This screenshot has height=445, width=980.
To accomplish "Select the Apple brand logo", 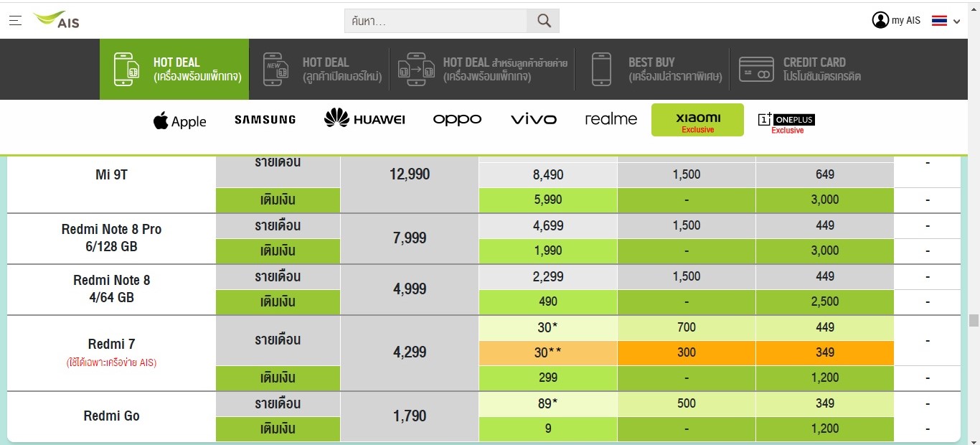I will tap(179, 120).
